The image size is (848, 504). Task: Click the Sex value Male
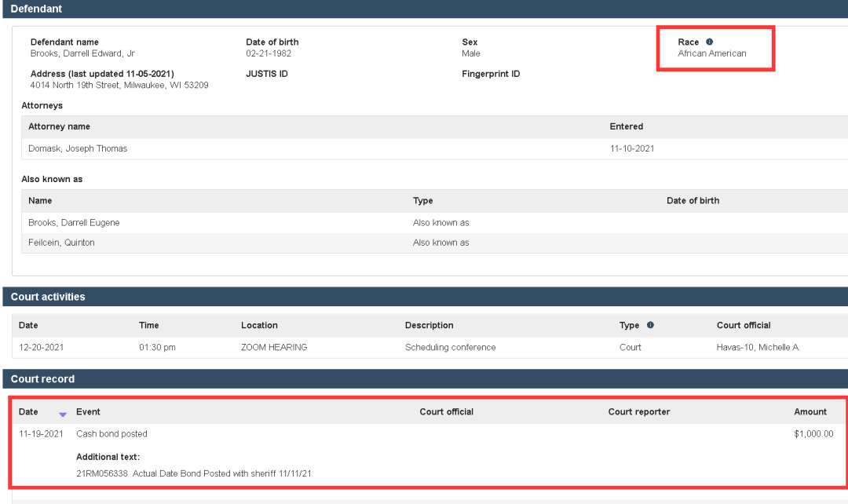tap(471, 53)
